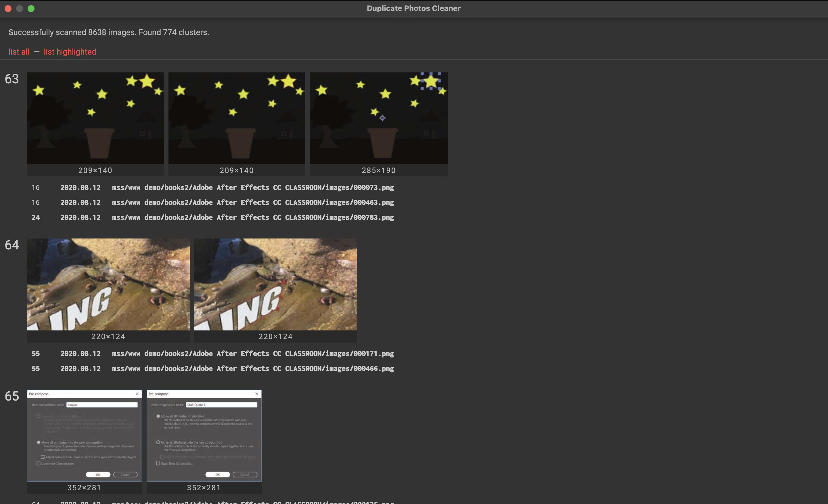Image resolution: width=828 pixels, height=504 pixels.
Task: Click the file path 000171.png
Action: point(253,353)
